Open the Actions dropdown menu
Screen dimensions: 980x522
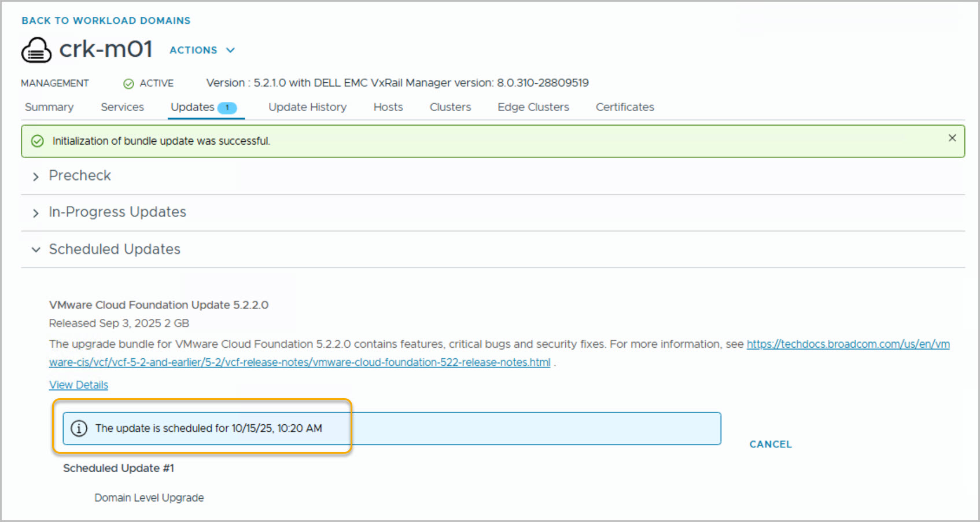202,50
